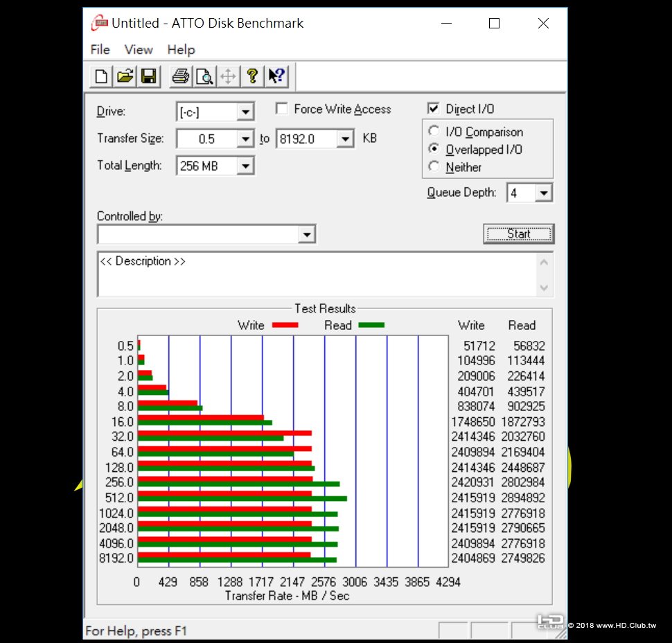Open Print Preview magnifier icon
This screenshot has width=672, height=643.
[204, 77]
